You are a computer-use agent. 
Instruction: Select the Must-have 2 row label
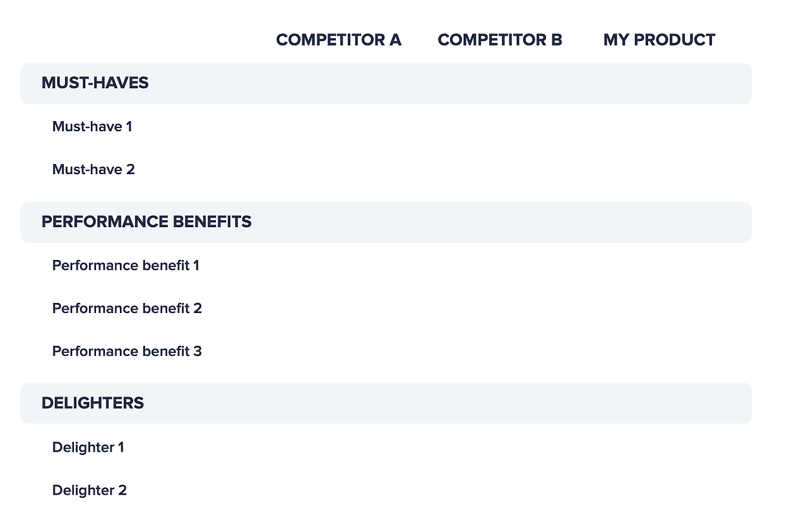93,169
